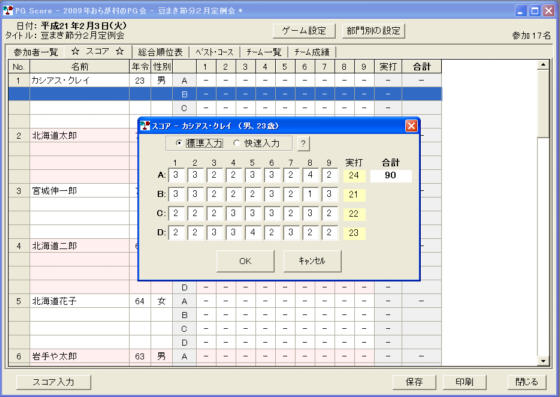The image size is (560, 397).
Task: Click the 保存 save button
Action: pyautogui.click(x=414, y=382)
